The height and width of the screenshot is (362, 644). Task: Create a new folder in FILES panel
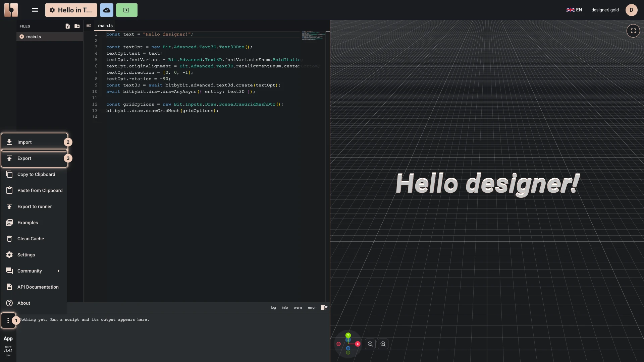click(x=77, y=26)
